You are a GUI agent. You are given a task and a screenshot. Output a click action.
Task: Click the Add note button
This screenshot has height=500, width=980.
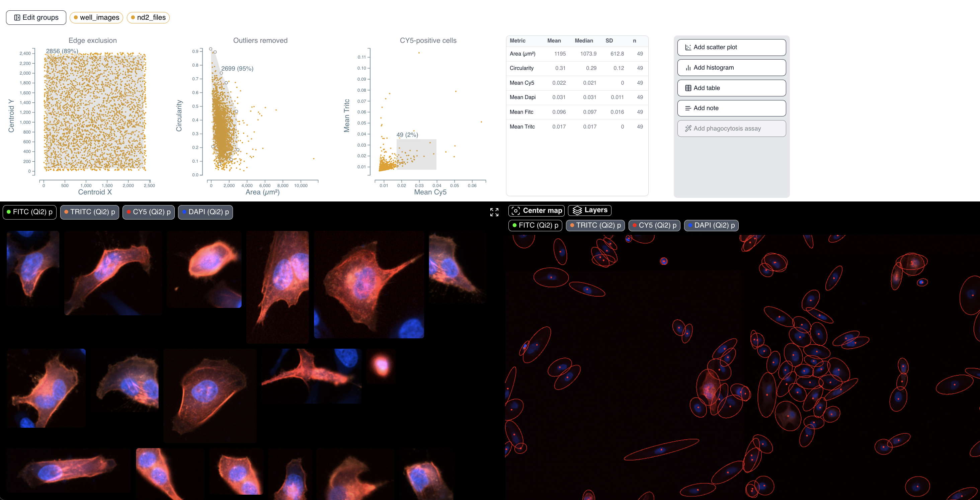click(x=731, y=108)
